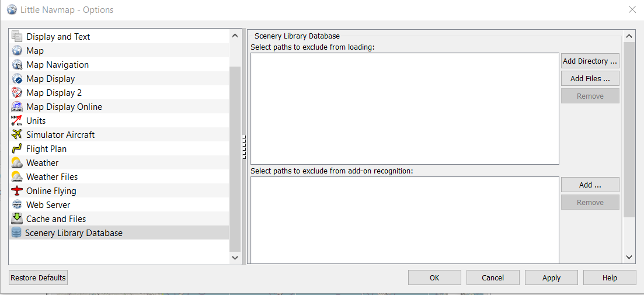Click the splitter handle between the panels

point(244,147)
